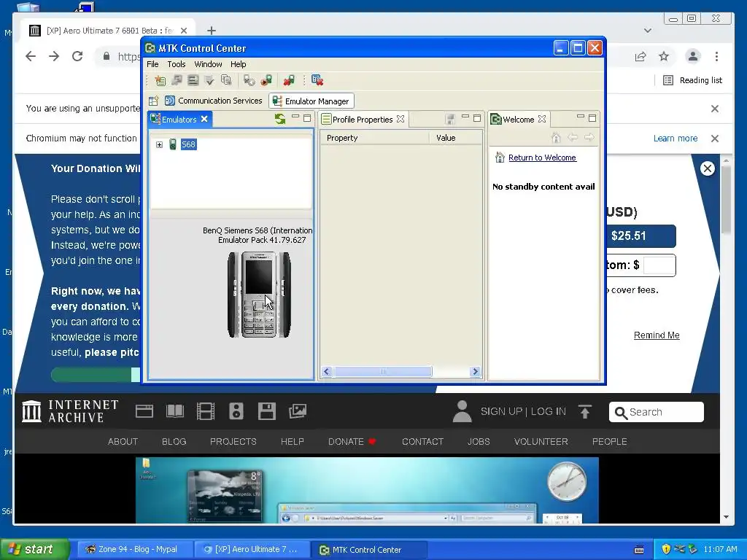Close the Welcome tab

(542, 119)
